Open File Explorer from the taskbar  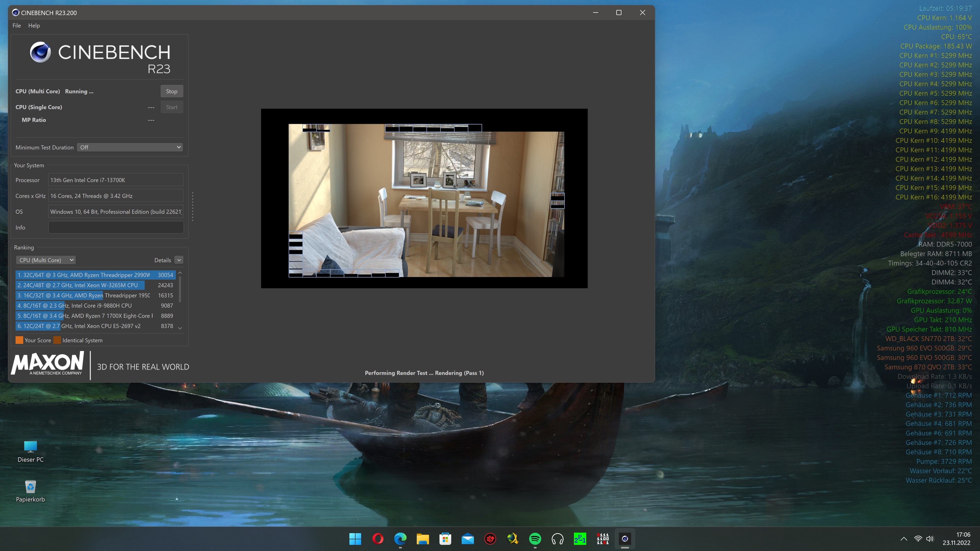(423, 539)
